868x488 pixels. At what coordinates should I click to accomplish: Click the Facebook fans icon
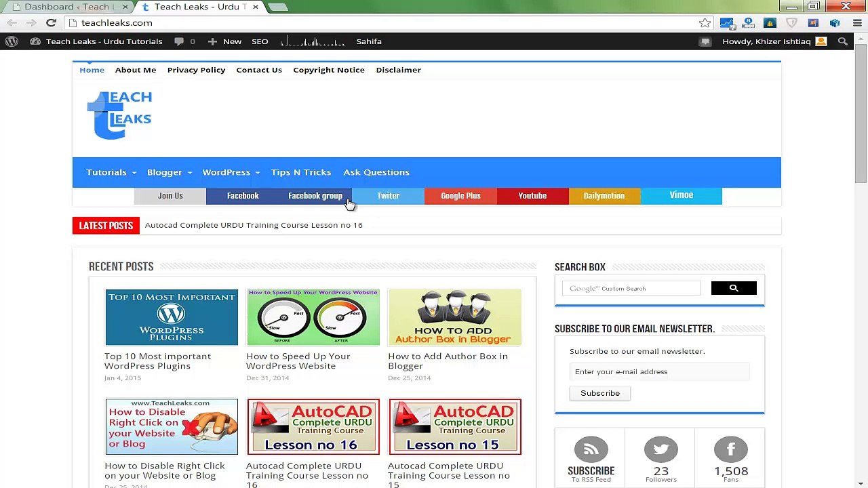(730, 450)
